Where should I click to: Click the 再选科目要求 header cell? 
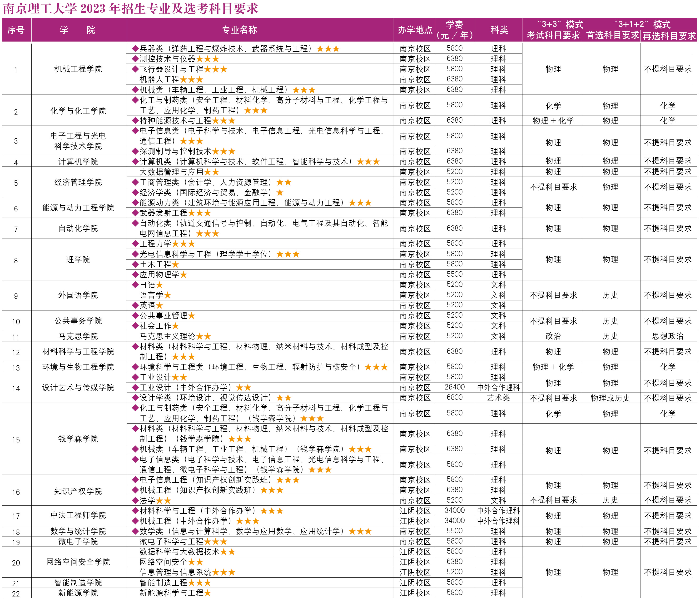tap(669, 36)
